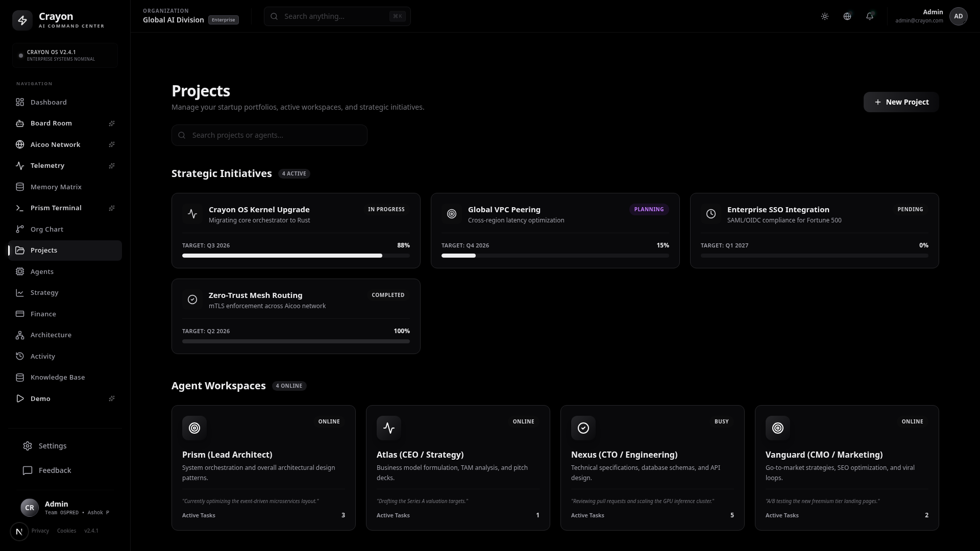The image size is (980, 551).
Task: Click the Org Chart branch icon
Action: click(20, 229)
